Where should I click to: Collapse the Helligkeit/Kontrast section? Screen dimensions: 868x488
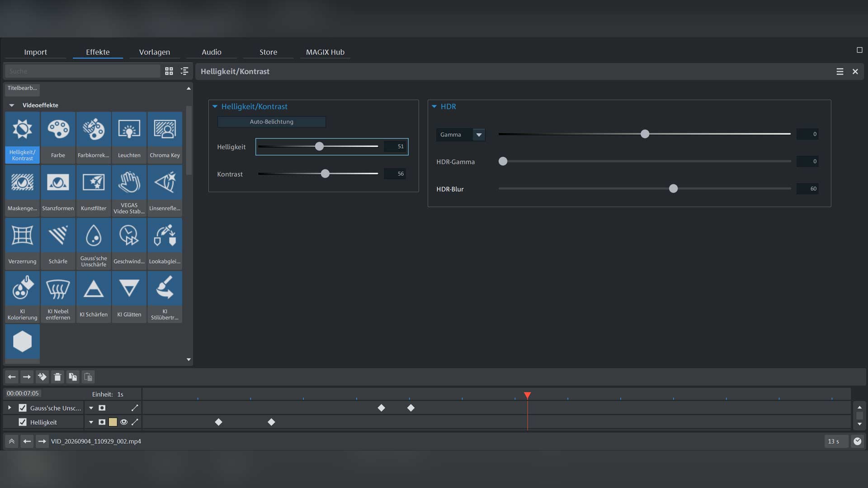(x=215, y=107)
